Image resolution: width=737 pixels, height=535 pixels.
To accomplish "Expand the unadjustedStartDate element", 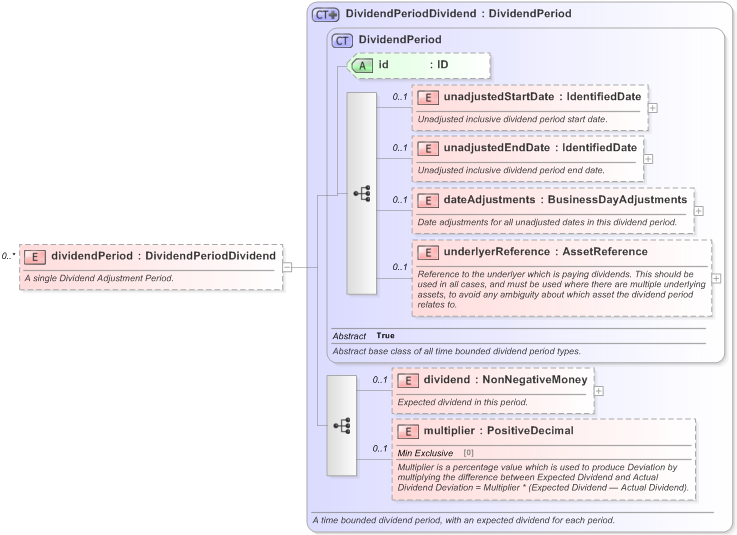I will coord(652,108).
